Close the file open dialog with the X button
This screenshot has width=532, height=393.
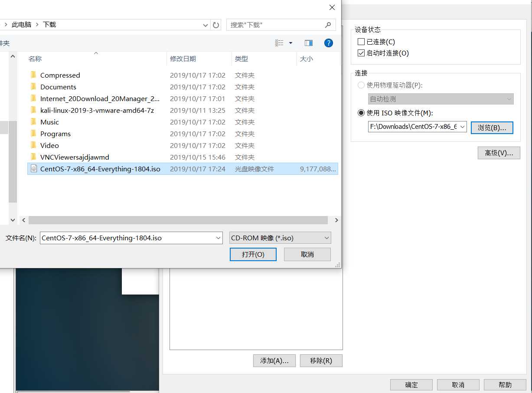pos(332,7)
